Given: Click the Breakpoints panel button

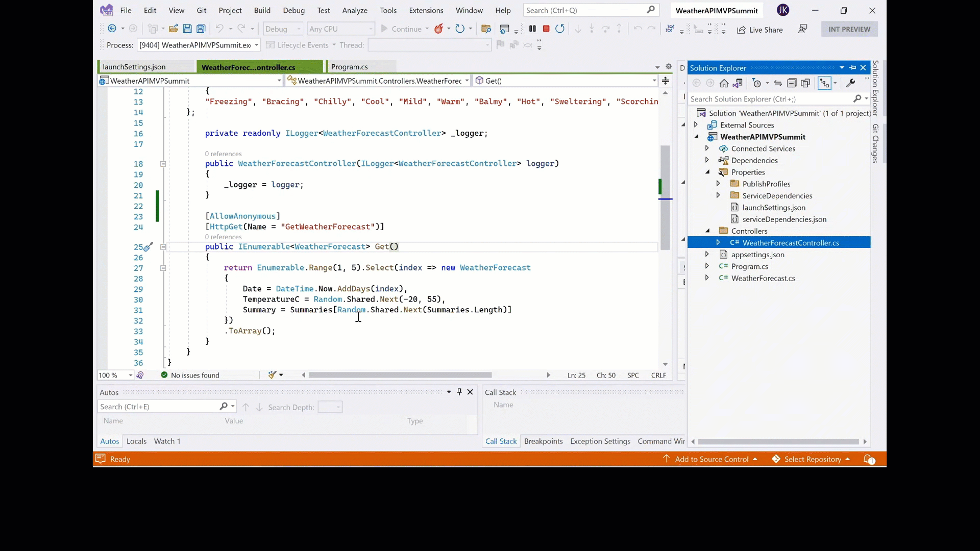Looking at the screenshot, I should [x=543, y=441].
